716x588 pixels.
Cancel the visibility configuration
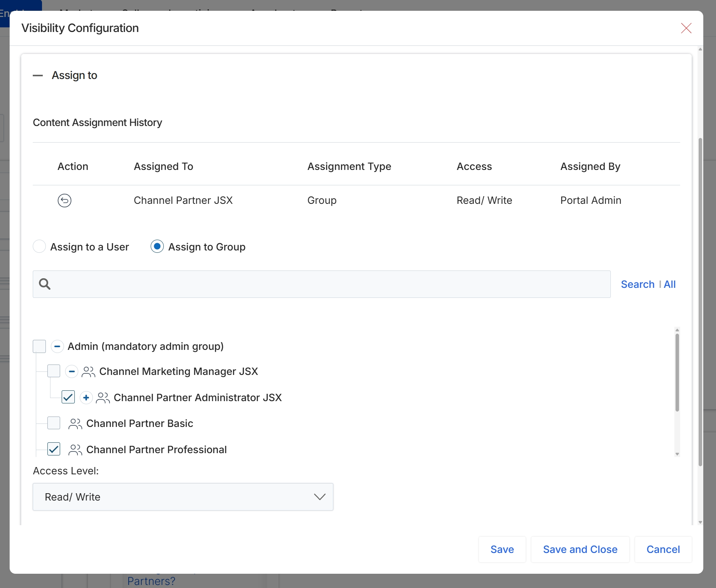(x=663, y=549)
